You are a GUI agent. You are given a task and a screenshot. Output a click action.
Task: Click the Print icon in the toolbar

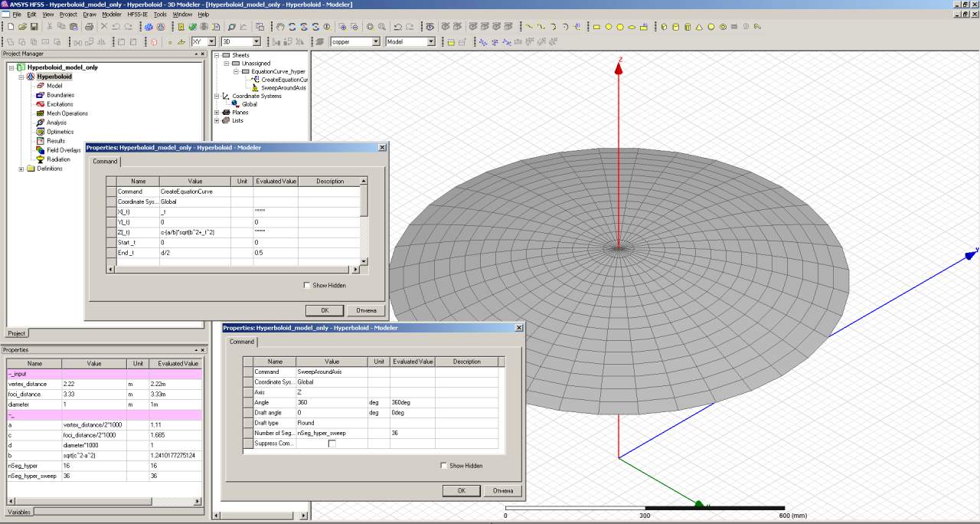[90, 27]
